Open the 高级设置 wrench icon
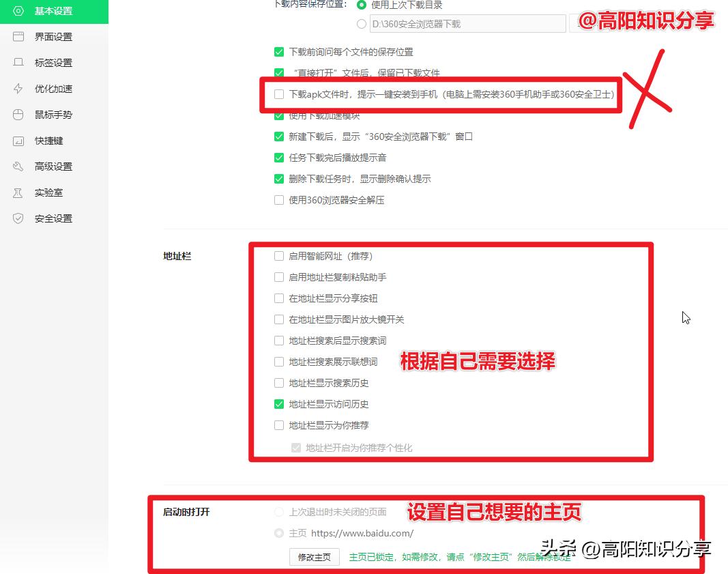 (19, 166)
